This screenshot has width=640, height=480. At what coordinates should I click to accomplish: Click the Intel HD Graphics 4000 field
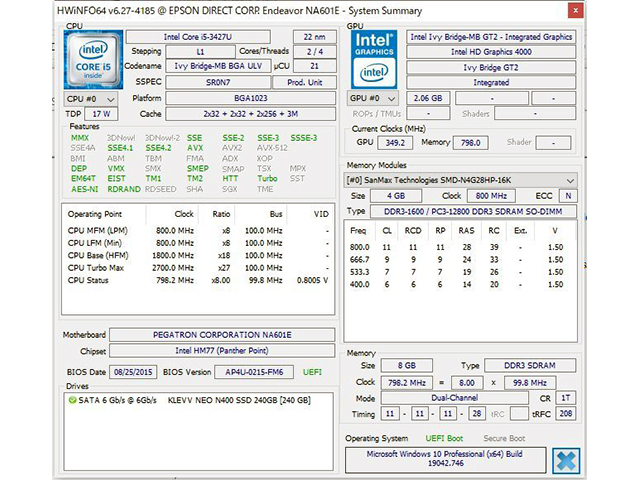coord(491,52)
